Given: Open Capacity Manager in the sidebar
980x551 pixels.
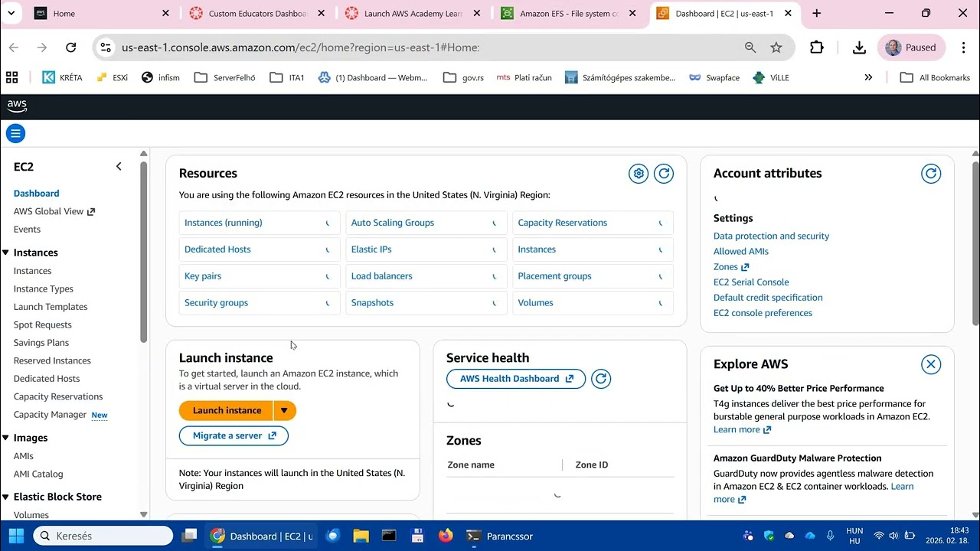Looking at the screenshot, I should [x=50, y=415].
